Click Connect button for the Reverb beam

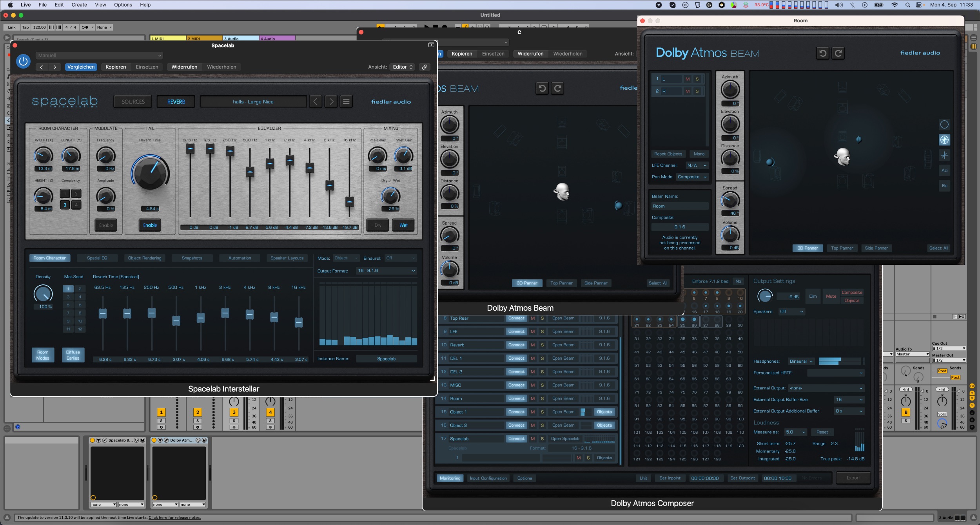point(516,345)
